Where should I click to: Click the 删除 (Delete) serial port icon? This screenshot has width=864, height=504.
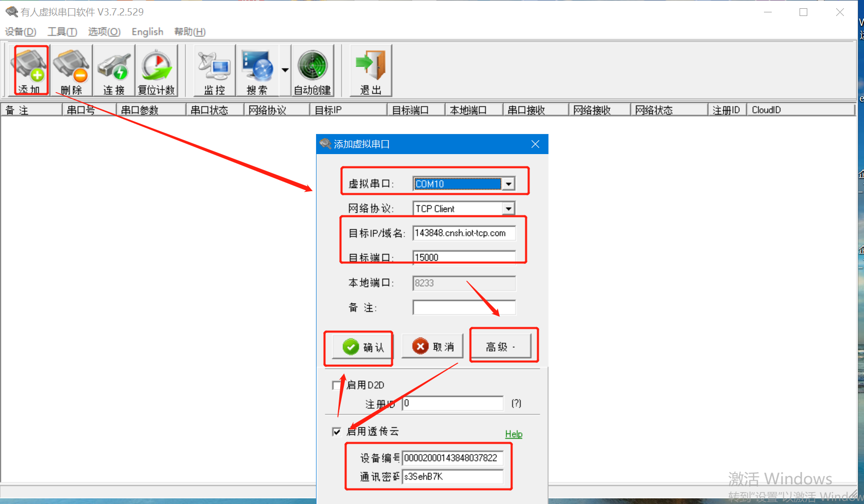pyautogui.click(x=72, y=71)
